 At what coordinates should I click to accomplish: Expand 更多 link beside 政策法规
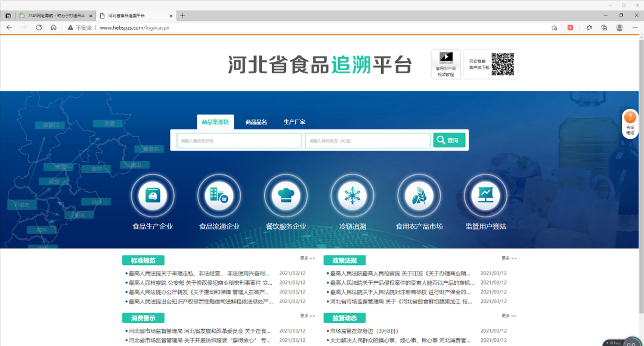(x=509, y=258)
